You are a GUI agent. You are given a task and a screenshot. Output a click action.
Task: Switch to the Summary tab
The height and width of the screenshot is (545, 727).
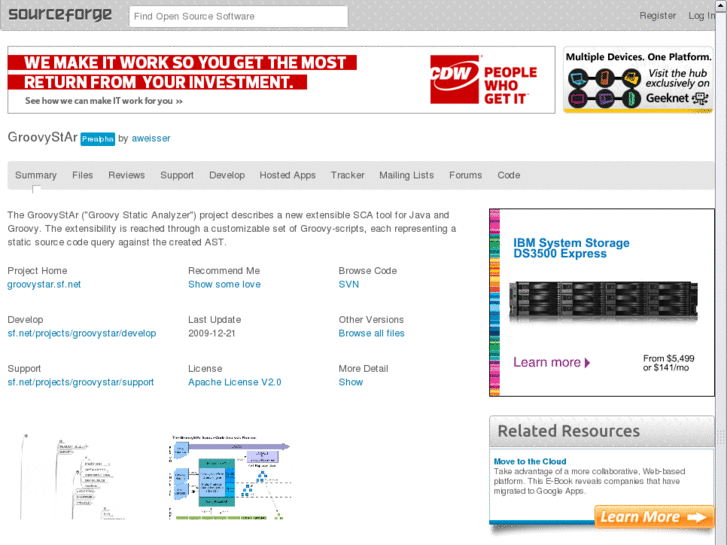tap(36, 175)
